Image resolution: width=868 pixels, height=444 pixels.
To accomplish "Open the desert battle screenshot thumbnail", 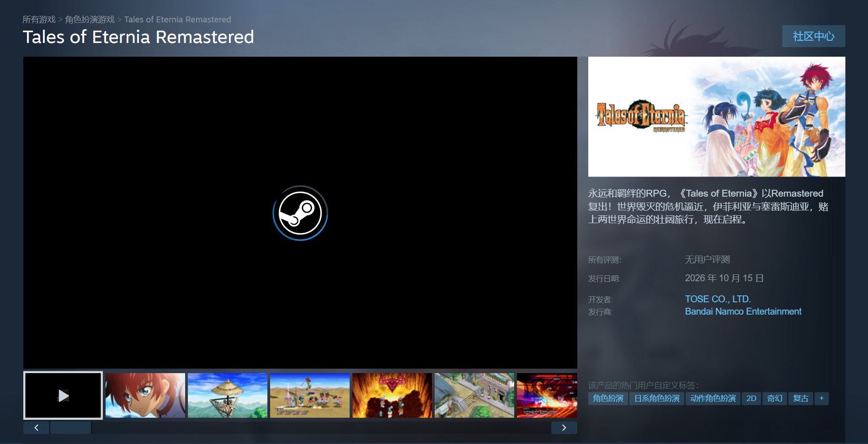I will [x=310, y=396].
